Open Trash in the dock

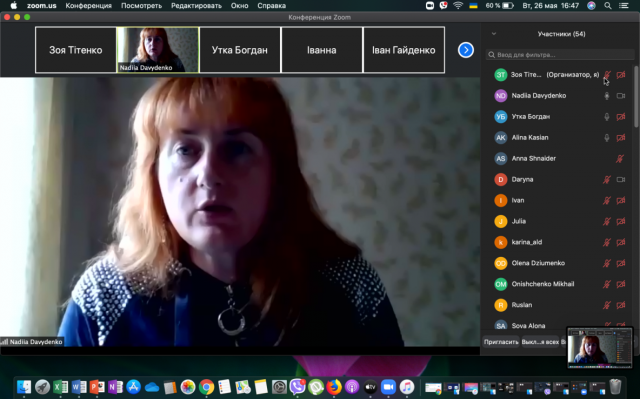615,387
